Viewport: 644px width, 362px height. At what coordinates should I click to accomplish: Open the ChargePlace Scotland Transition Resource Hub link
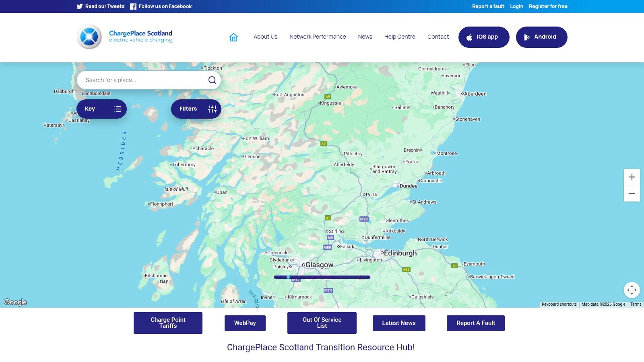[x=322, y=347]
